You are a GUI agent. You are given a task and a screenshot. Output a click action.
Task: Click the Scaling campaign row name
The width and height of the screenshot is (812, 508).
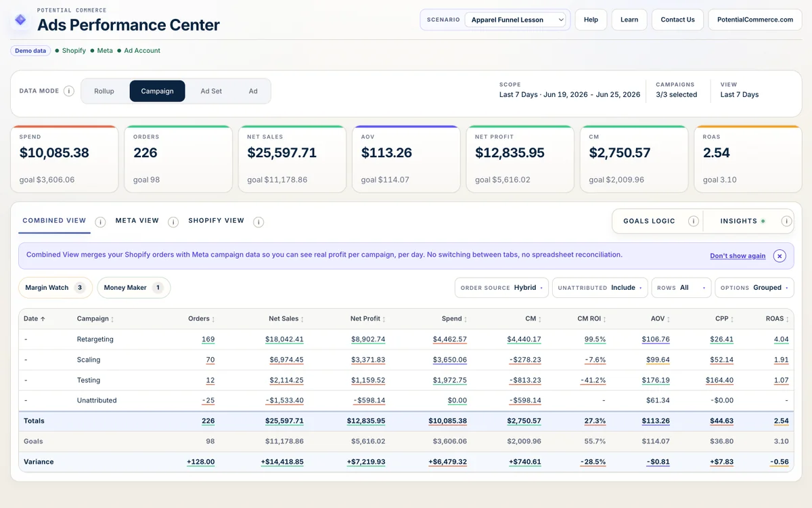pos(89,360)
